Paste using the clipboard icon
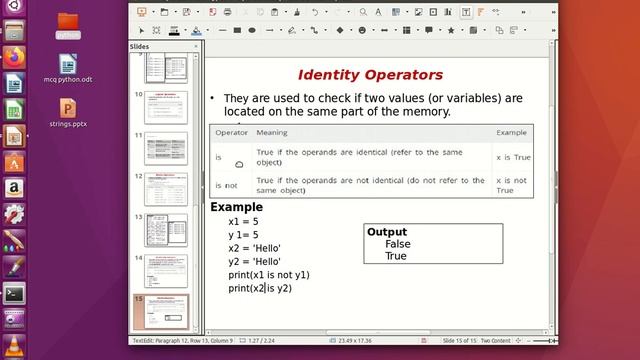This screenshot has width=640, height=360. coord(275,12)
